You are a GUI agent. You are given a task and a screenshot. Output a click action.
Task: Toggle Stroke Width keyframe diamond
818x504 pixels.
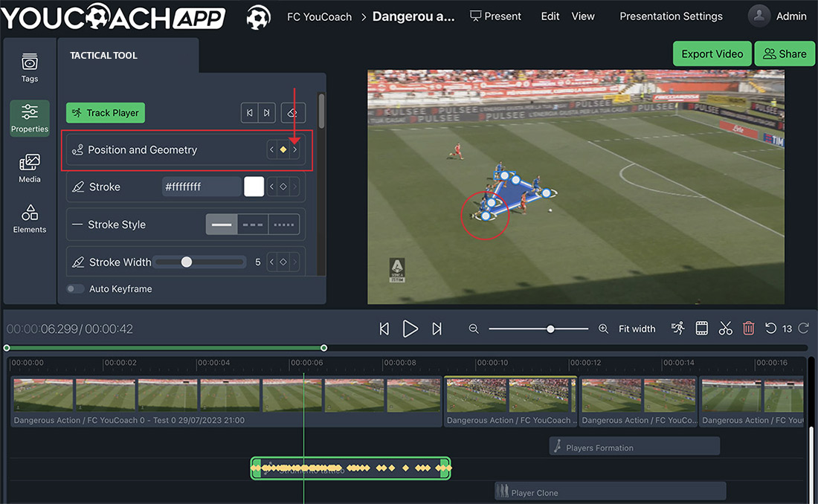click(283, 262)
